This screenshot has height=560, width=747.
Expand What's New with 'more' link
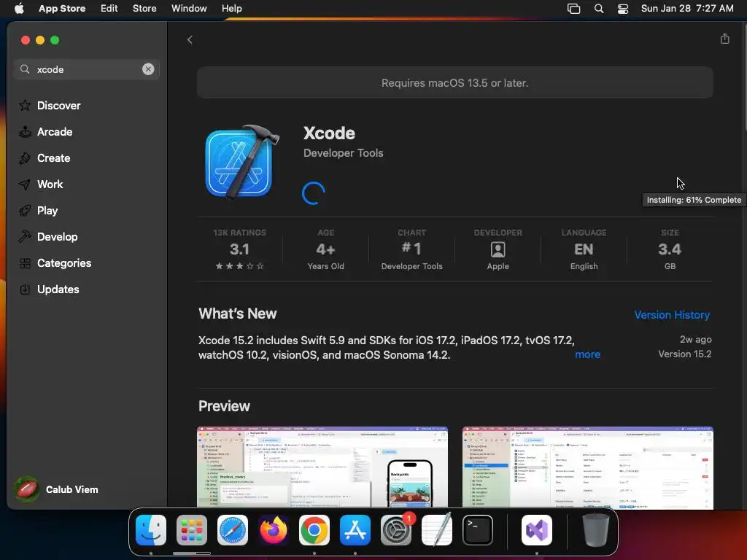tap(587, 354)
